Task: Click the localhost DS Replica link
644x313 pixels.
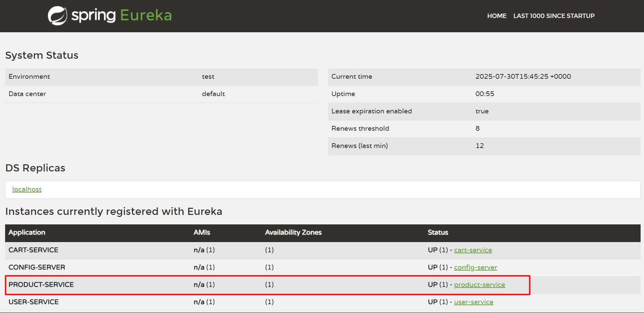Action: coord(27,189)
